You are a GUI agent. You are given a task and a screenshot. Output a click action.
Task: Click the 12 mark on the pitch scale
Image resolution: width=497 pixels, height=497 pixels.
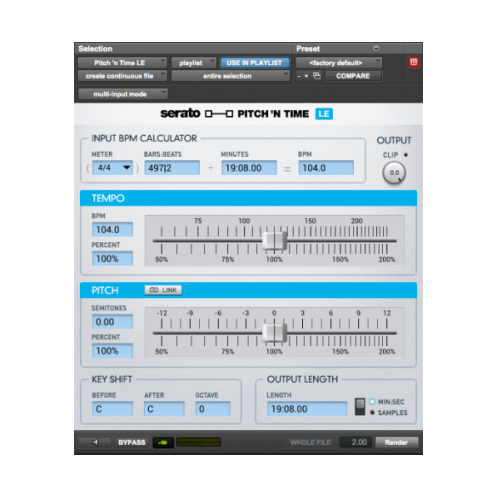pos(387,313)
